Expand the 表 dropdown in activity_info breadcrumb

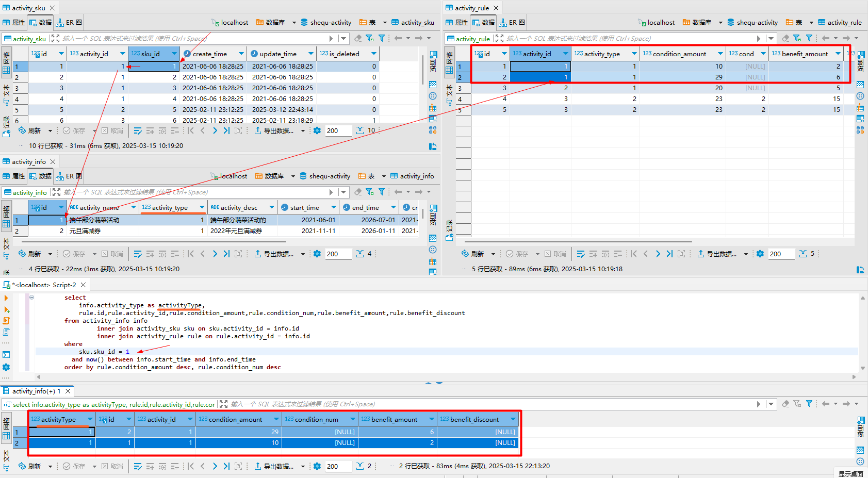coord(384,176)
